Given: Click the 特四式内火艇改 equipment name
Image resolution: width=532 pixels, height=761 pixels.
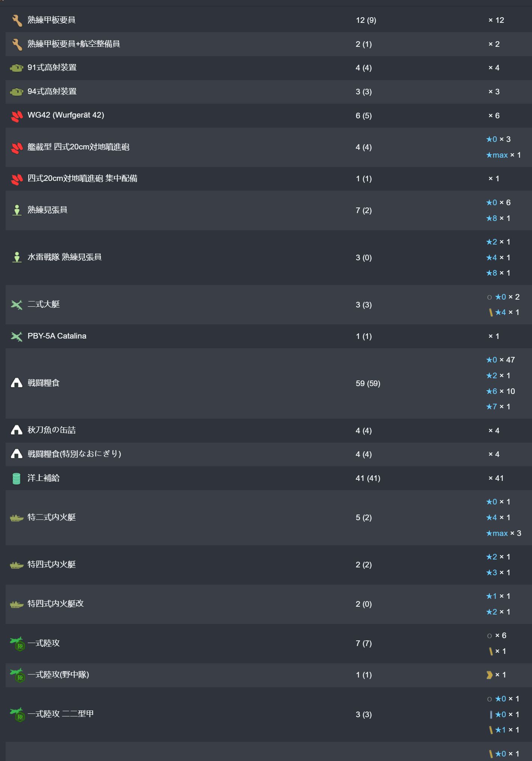Looking at the screenshot, I should [55, 603].
